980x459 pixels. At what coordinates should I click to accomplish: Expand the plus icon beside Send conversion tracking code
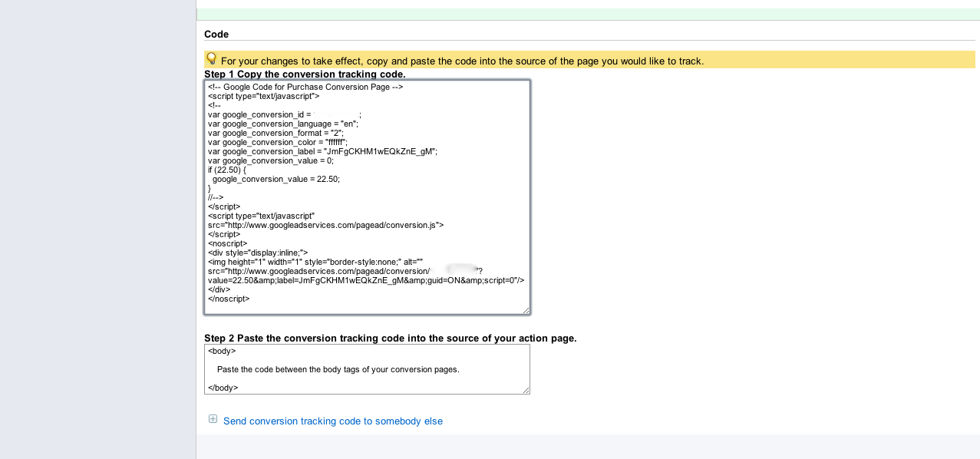pos(213,419)
